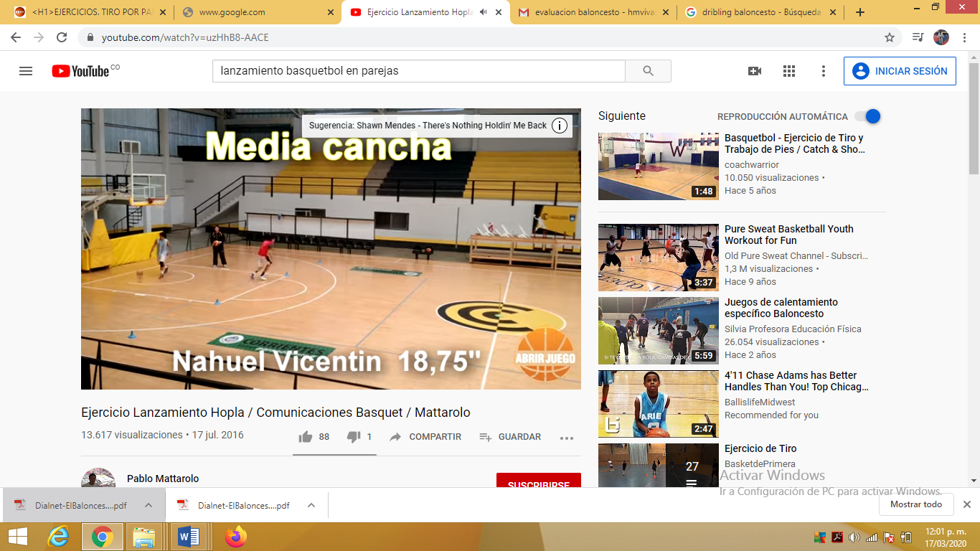Switch to the www.google.com tab

258,12
